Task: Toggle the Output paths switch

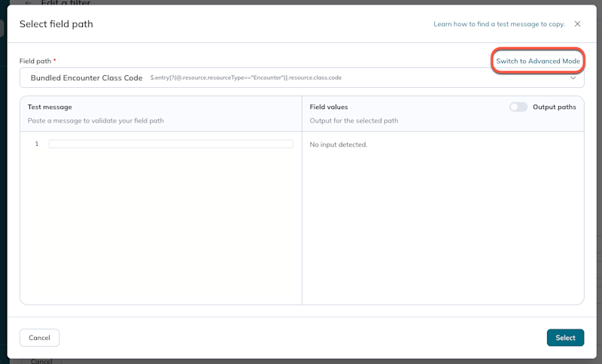Action: pos(518,107)
